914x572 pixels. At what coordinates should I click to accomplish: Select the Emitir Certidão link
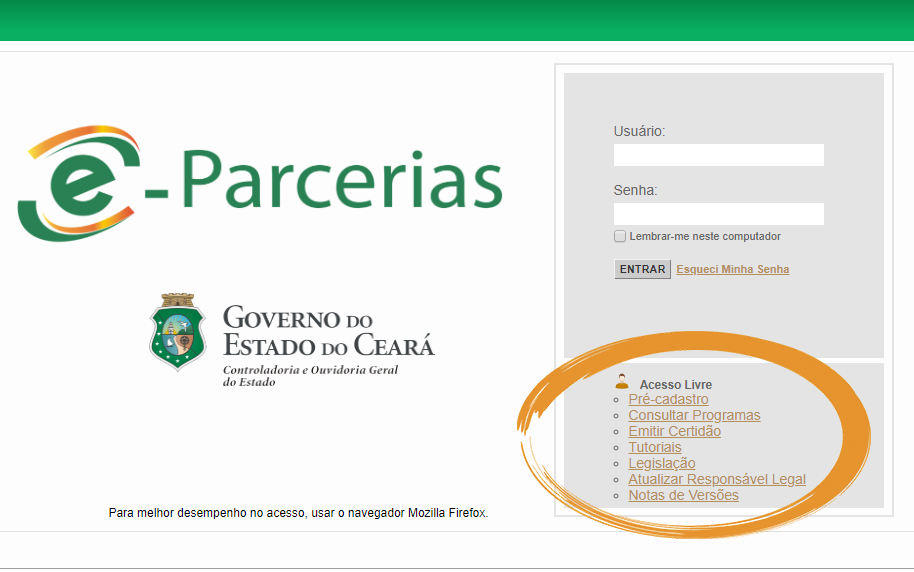click(674, 431)
